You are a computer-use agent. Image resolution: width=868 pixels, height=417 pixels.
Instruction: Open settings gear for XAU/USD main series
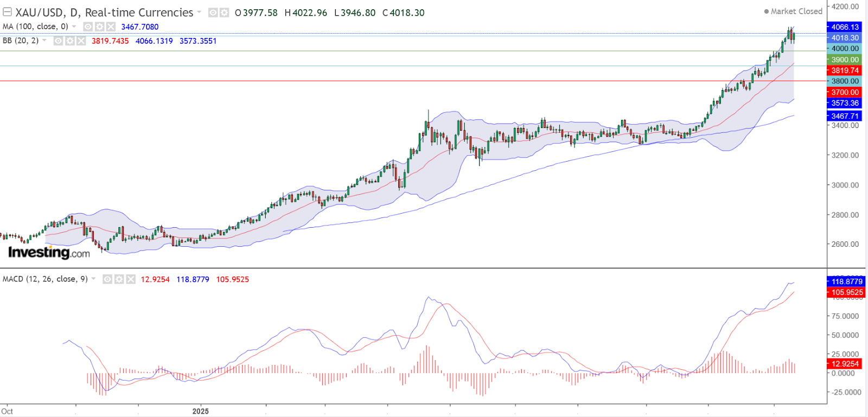point(224,12)
